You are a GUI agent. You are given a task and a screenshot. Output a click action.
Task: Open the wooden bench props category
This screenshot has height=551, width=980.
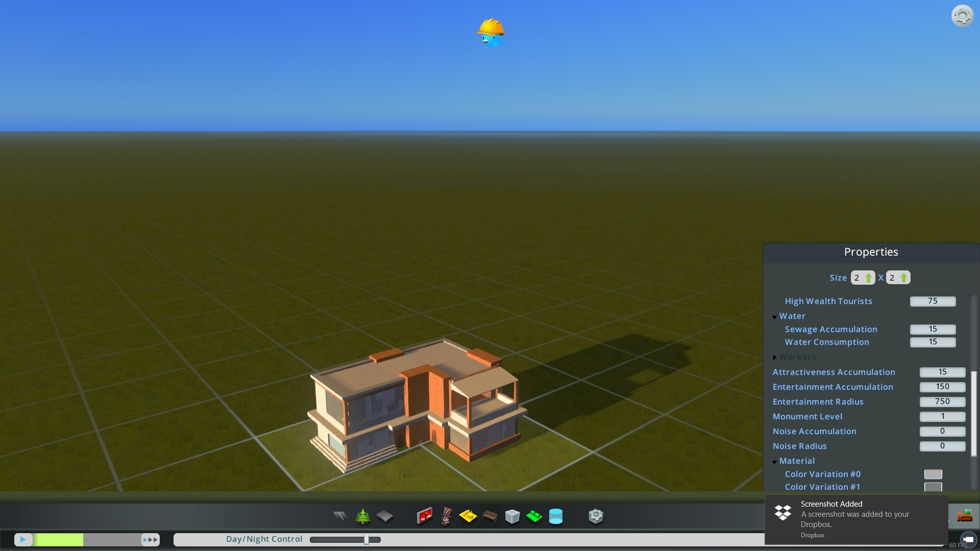click(490, 516)
